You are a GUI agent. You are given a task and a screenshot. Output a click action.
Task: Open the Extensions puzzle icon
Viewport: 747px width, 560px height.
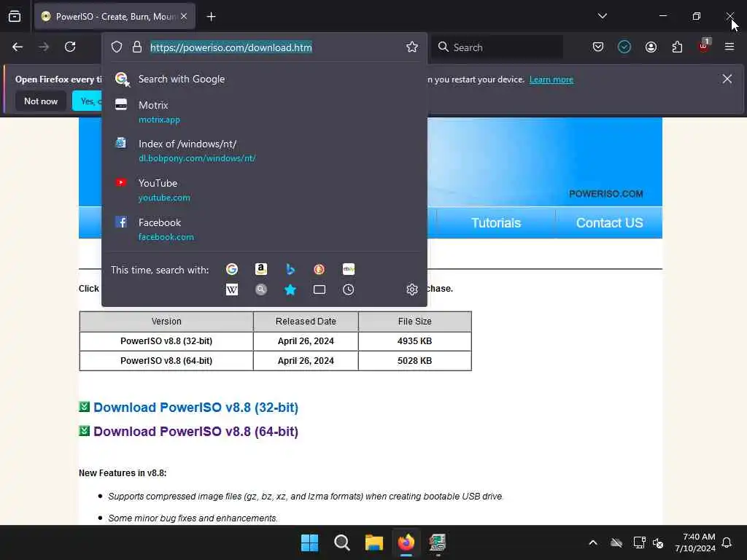click(677, 47)
